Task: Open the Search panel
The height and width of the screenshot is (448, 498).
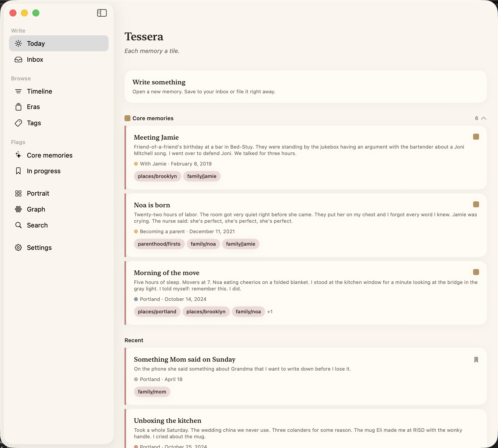Action: (x=37, y=225)
